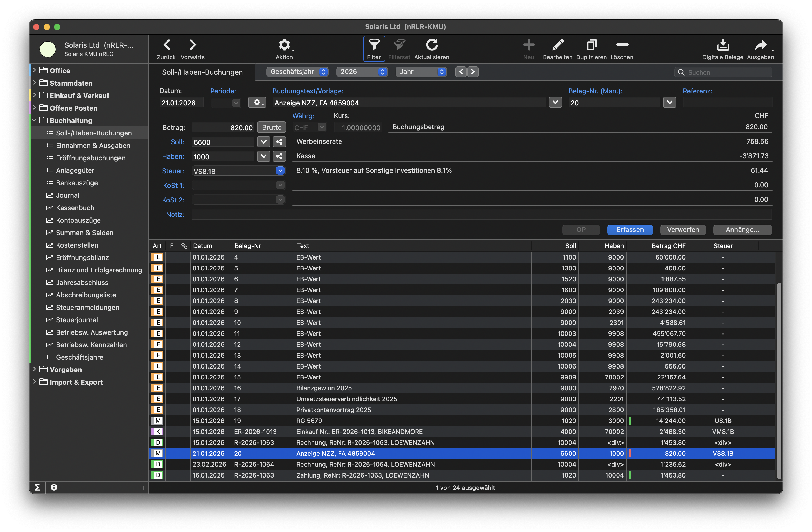Click the Erfassen button
This screenshot has width=812, height=532.
point(630,229)
